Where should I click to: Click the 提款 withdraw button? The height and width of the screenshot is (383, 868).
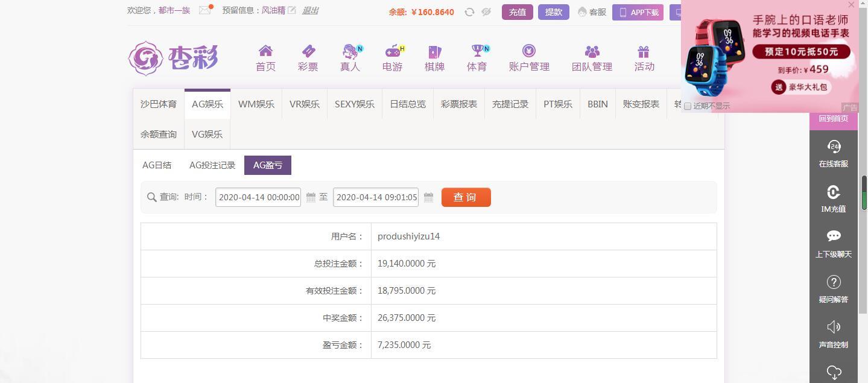(554, 12)
